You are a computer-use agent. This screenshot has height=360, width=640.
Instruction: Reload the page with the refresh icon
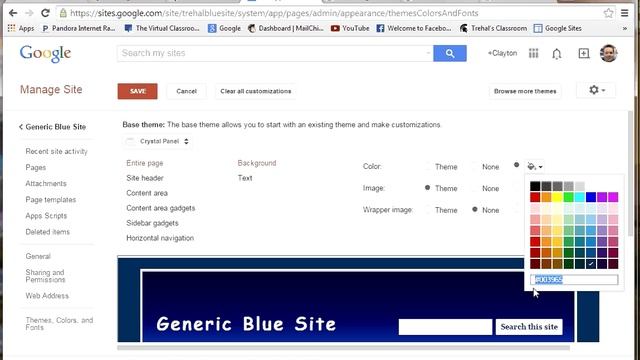pyautogui.click(x=45, y=13)
